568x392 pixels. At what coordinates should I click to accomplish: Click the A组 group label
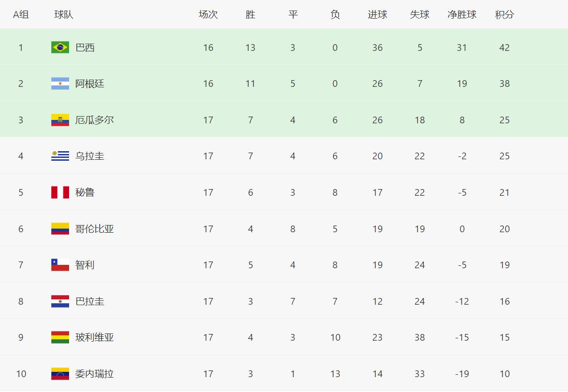21,14
